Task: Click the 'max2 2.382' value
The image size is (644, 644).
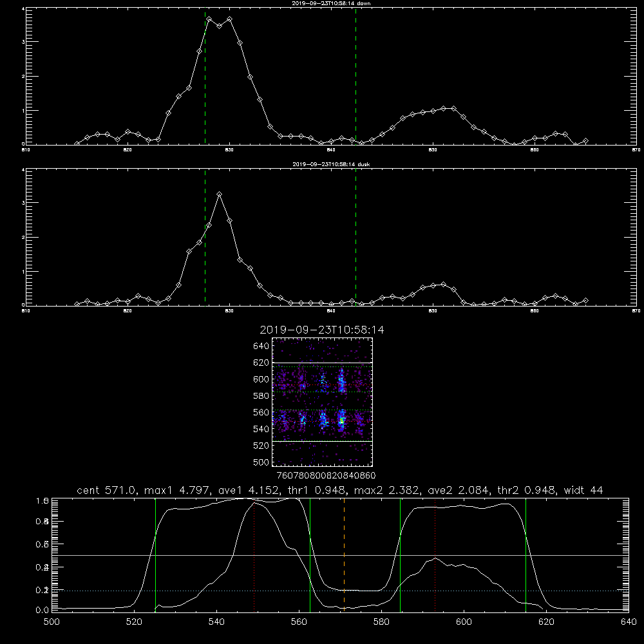Action: click(386, 490)
